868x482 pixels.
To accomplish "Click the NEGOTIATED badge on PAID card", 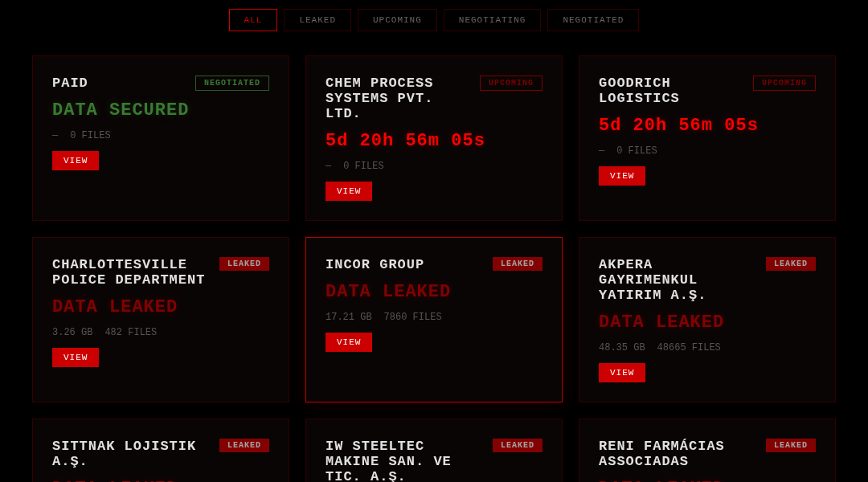I will point(232,83).
